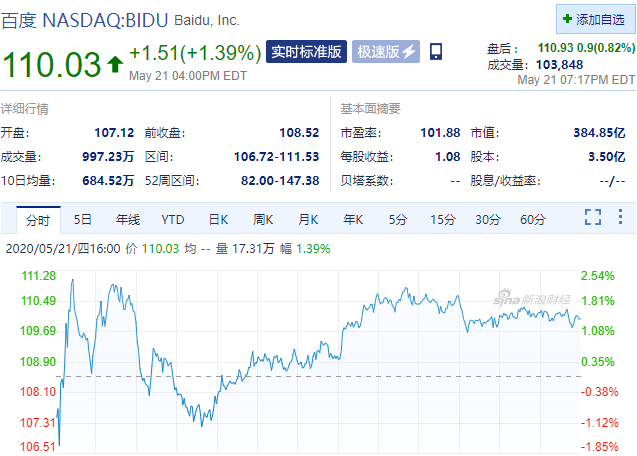
Task: Select the 30分 interval tab
Action: [488, 219]
